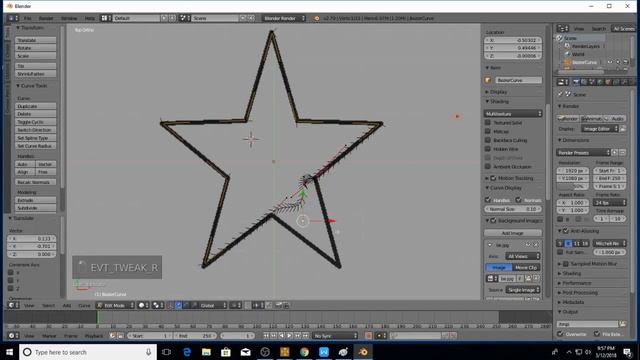
Task: Open the pivot point selector in 3D view header
Action: [x=157, y=305]
